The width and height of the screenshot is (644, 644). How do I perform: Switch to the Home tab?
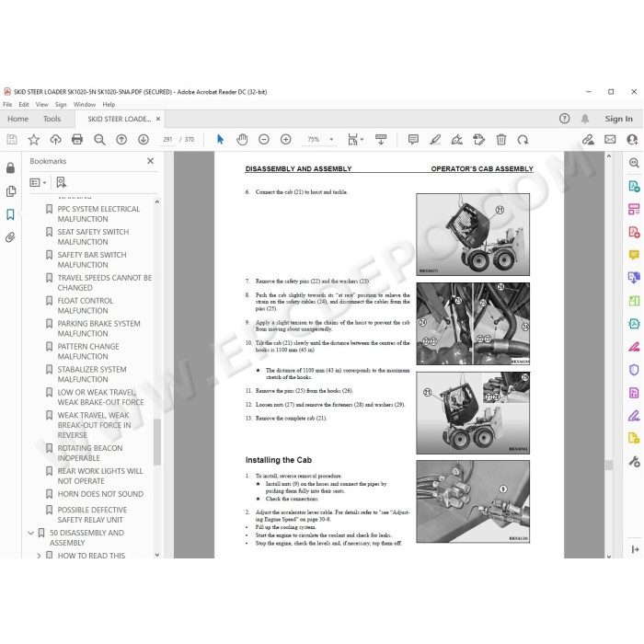pos(17,119)
